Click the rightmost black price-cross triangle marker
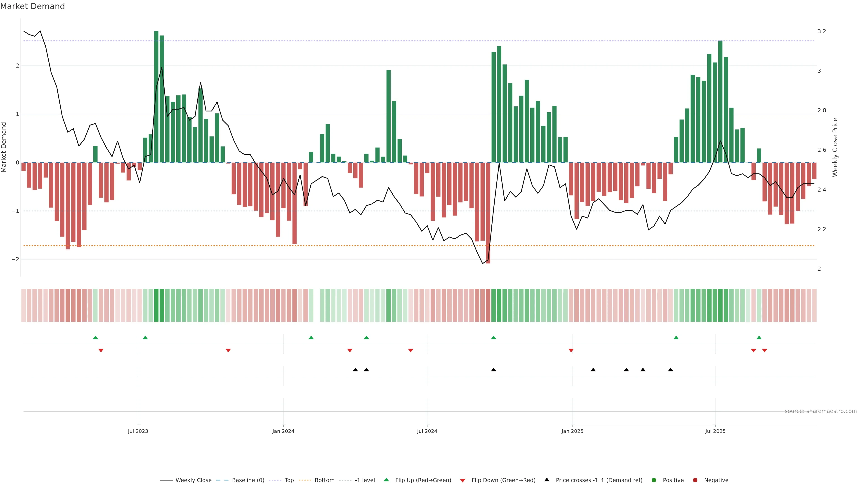 tap(670, 370)
